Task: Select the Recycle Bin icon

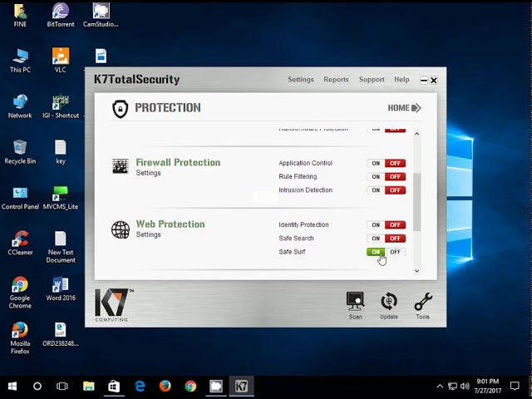Action: click(20, 152)
